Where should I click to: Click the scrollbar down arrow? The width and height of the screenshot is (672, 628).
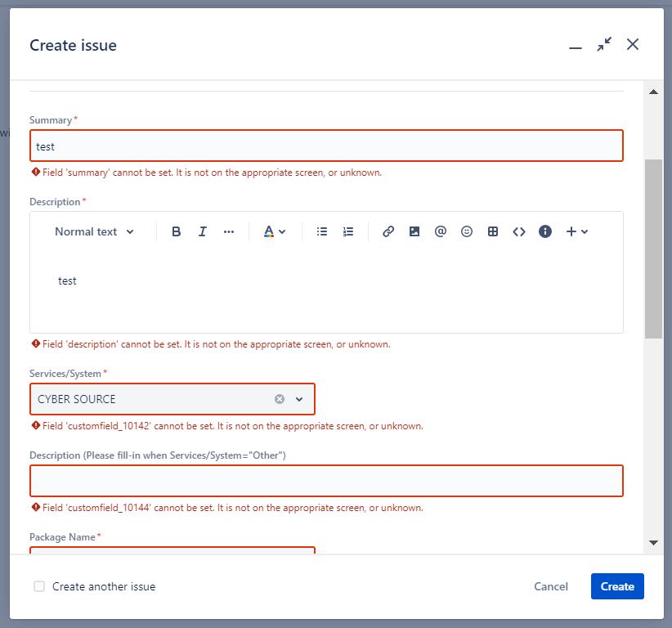click(653, 542)
